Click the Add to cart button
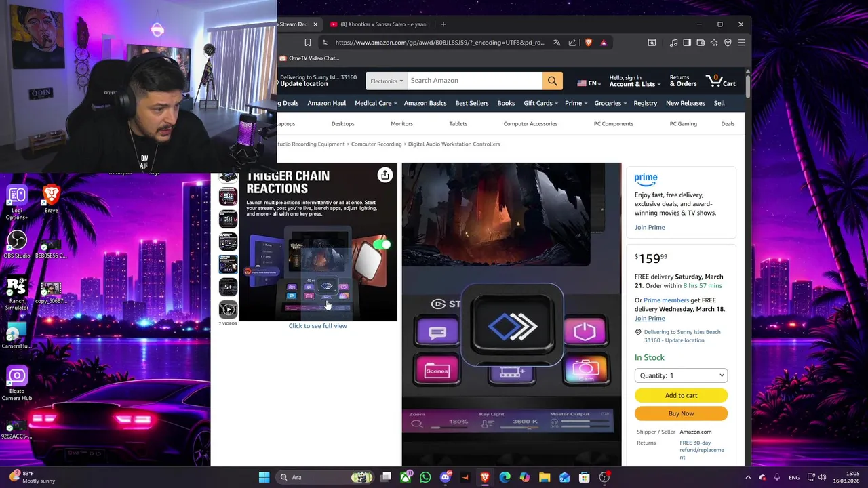868x488 pixels. tap(681, 395)
